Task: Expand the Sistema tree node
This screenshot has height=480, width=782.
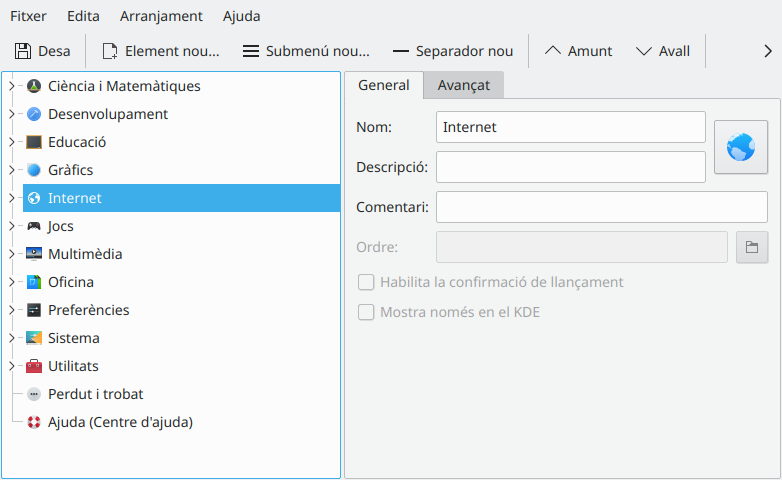Action: pos(11,338)
